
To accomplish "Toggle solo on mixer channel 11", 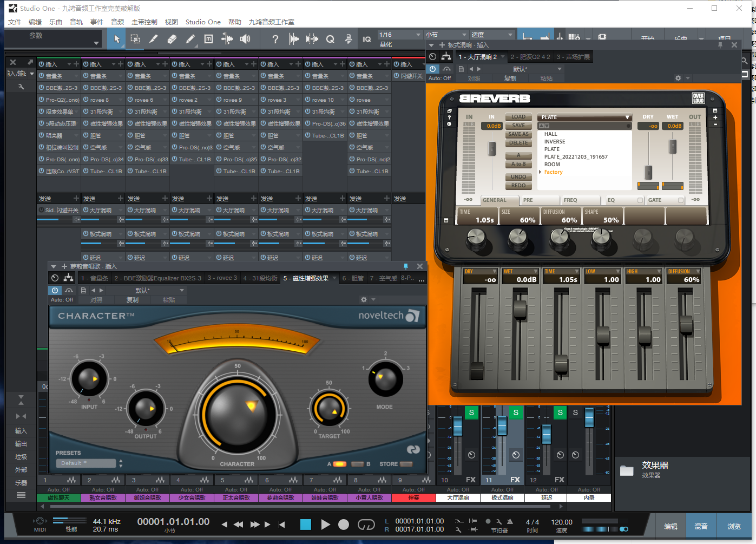I will 516,412.
